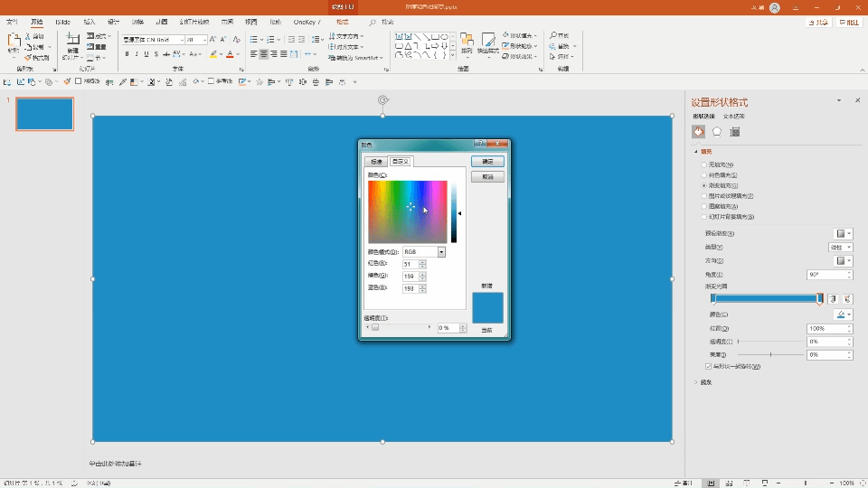Click the right gradient stop marker
This screenshot has width=868, height=488.
pos(820,299)
